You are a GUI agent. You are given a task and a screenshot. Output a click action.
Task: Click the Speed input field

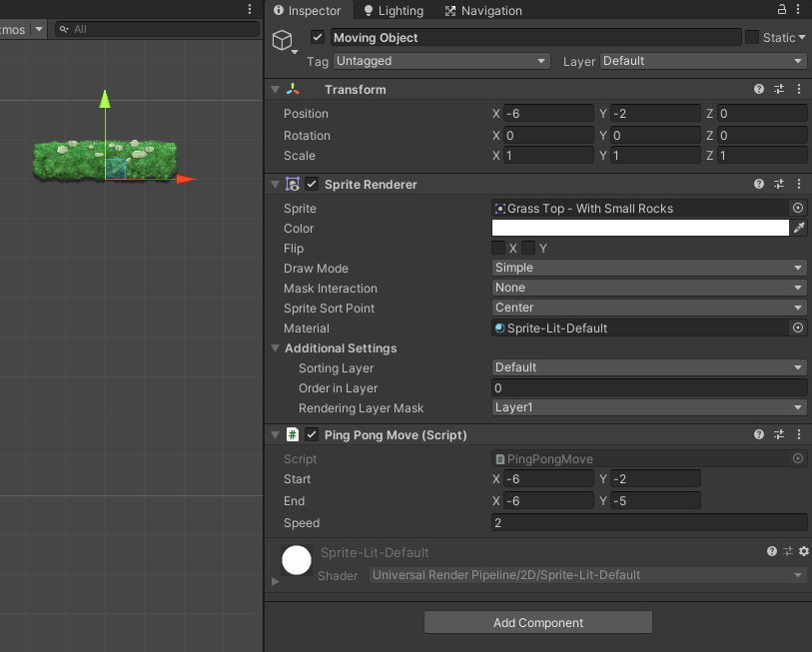(x=648, y=522)
